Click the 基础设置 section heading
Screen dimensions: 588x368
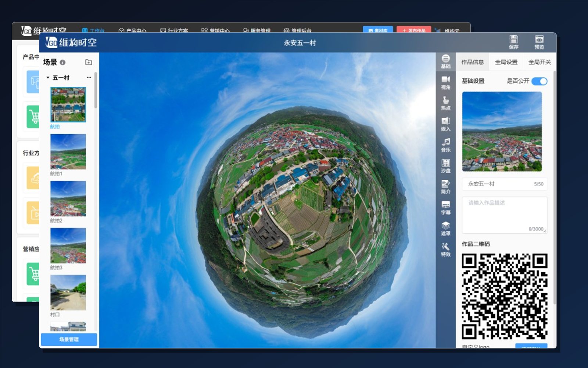pos(473,81)
